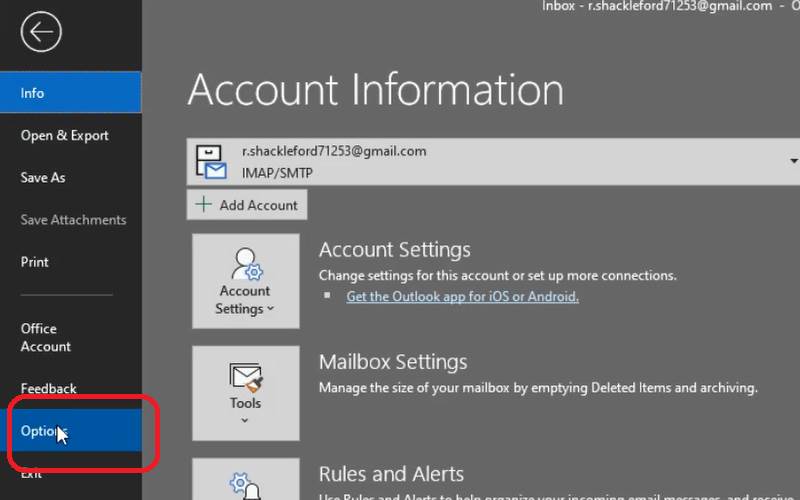Click the back arrow circle icon
Image resolution: width=800 pixels, height=500 pixels.
click(41, 32)
